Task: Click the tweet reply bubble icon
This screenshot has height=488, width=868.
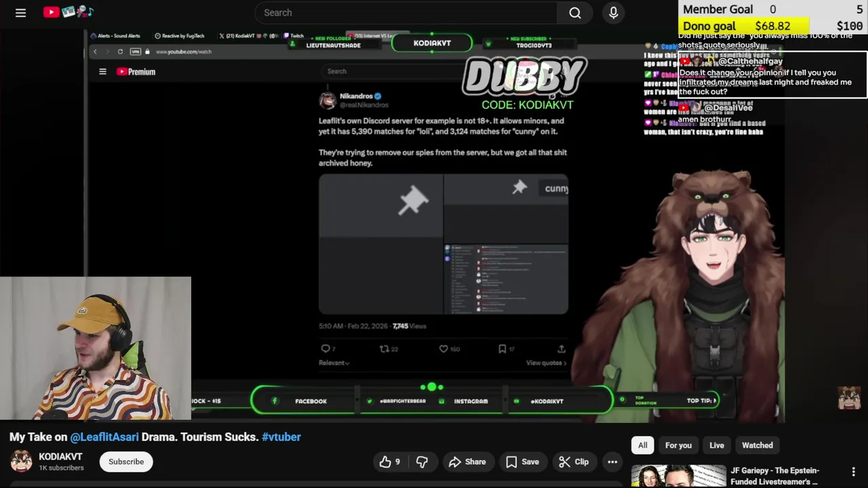Action: (325, 348)
